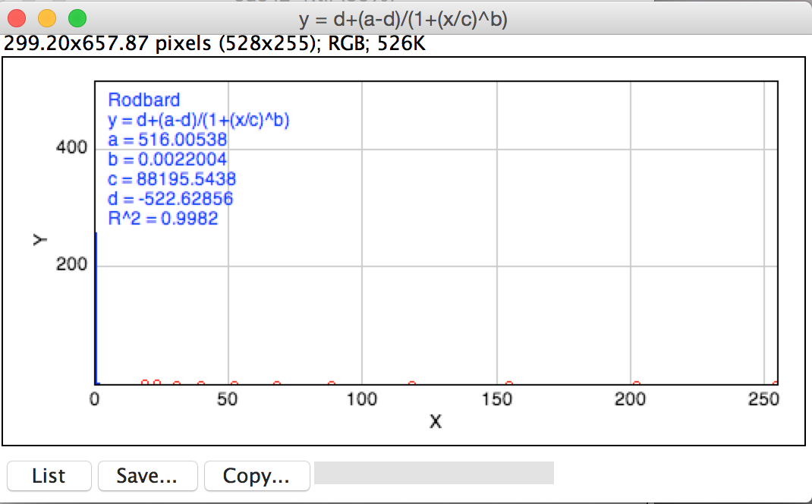Close the plot window with red button
The width and height of the screenshot is (812, 504).
pyautogui.click(x=17, y=17)
